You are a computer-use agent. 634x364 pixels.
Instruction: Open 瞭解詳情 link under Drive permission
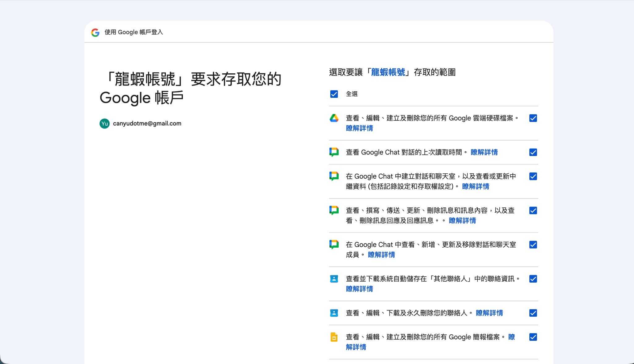click(x=359, y=128)
